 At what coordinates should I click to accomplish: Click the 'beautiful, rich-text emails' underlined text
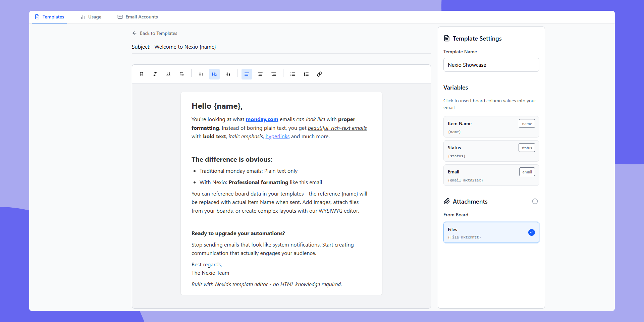point(337,128)
